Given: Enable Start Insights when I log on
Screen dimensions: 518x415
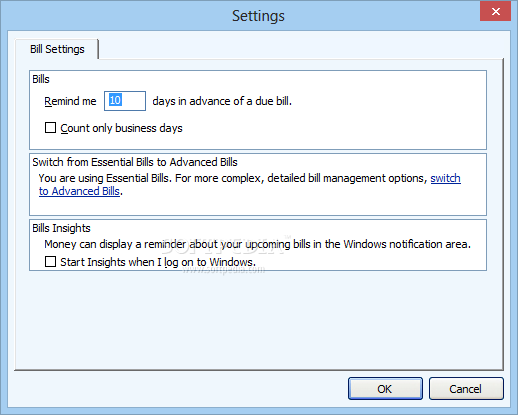Looking at the screenshot, I should pyautogui.click(x=50, y=262).
